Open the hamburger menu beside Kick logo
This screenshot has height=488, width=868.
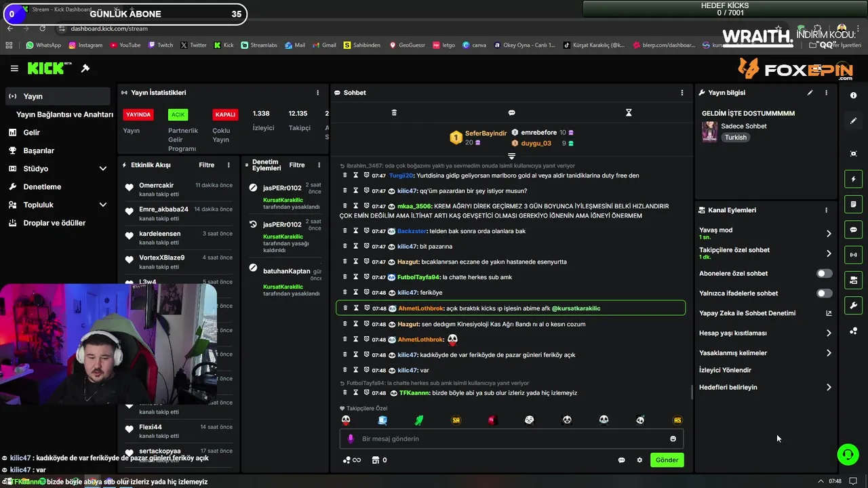click(14, 68)
